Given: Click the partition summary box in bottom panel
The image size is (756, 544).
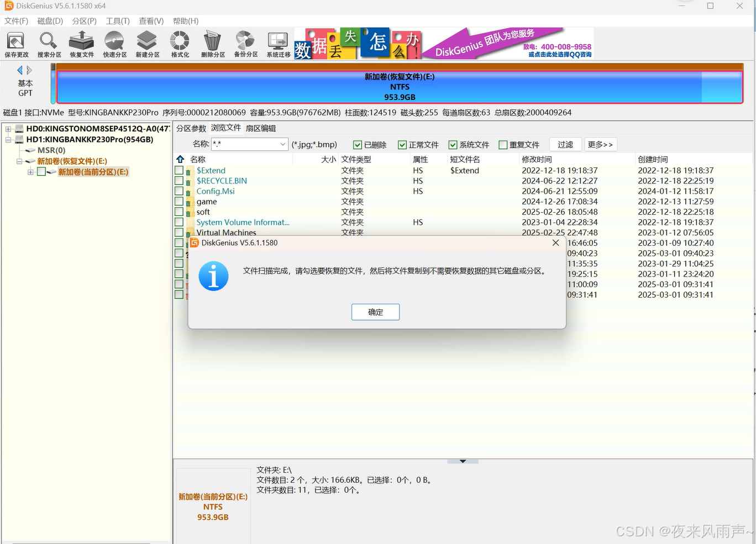Looking at the screenshot, I should (213, 506).
